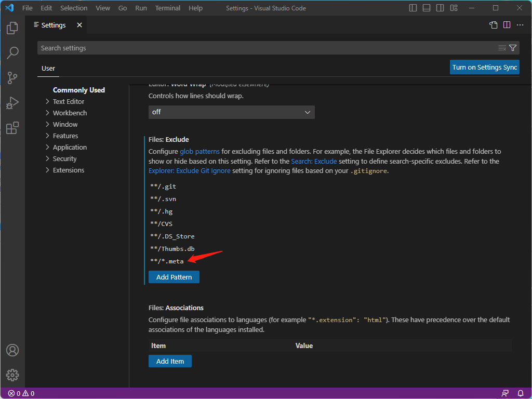Clear settings search input icon
The height and width of the screenshot is (399, 532).
[502, 48]
